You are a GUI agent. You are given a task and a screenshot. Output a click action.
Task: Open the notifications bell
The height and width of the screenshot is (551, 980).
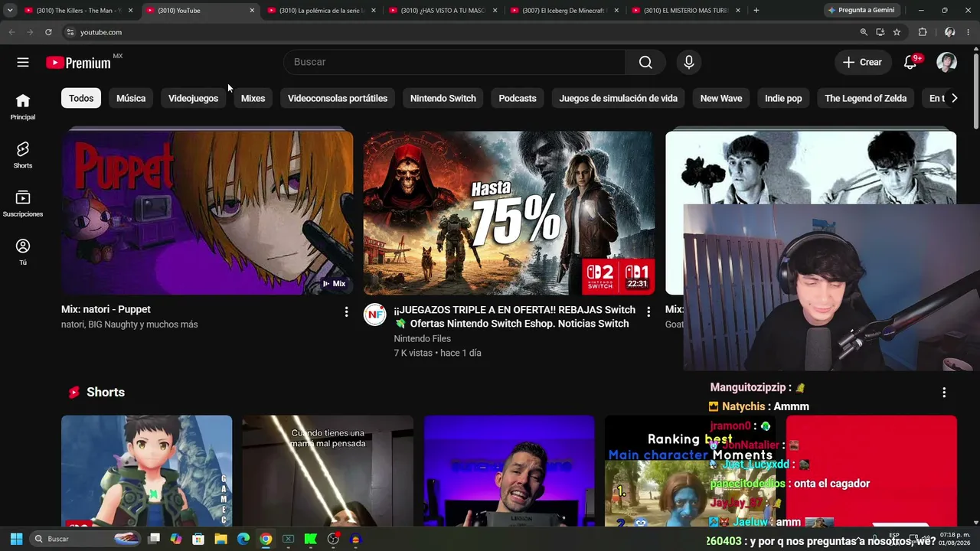(910, 62)
